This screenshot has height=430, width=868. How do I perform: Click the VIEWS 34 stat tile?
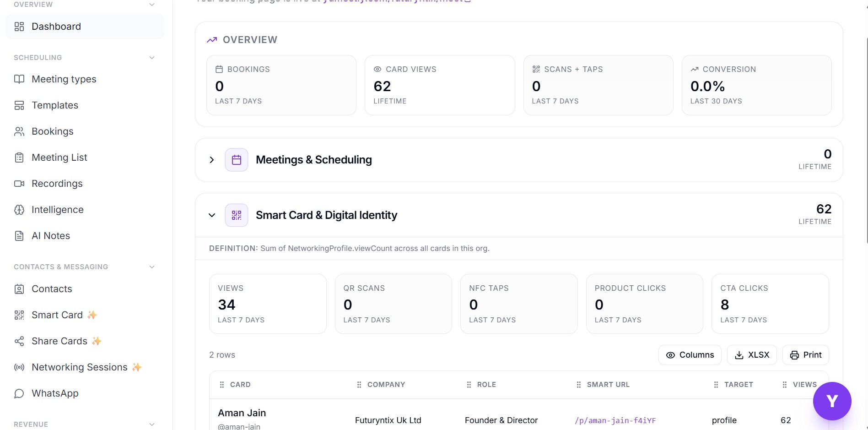(268, 304)
